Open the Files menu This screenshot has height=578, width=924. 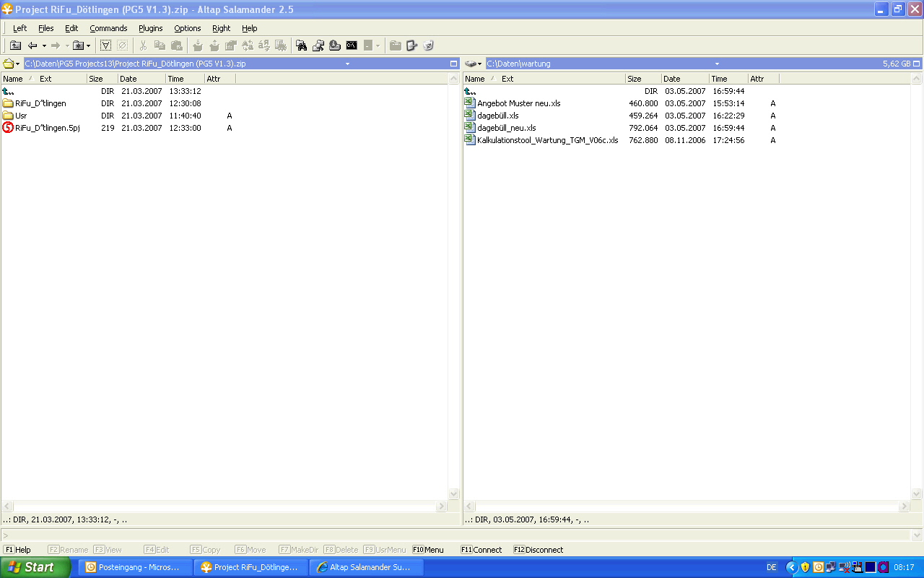tap(46, 28)
